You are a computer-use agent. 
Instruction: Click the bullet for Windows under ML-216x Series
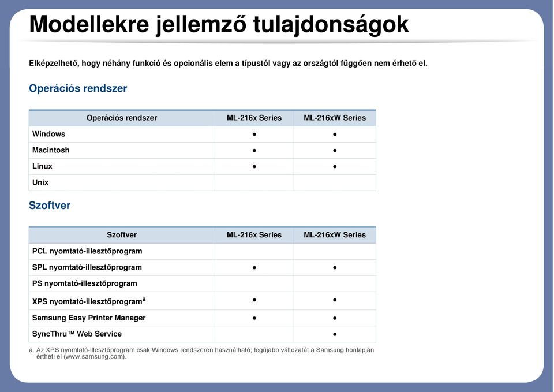(254, 135)
